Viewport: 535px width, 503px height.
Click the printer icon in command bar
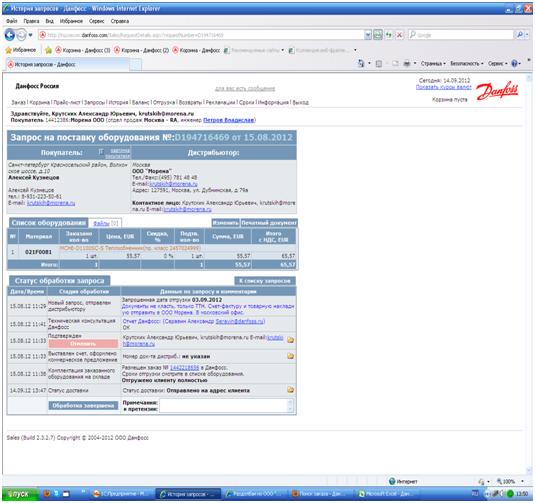tap(407, 63)
